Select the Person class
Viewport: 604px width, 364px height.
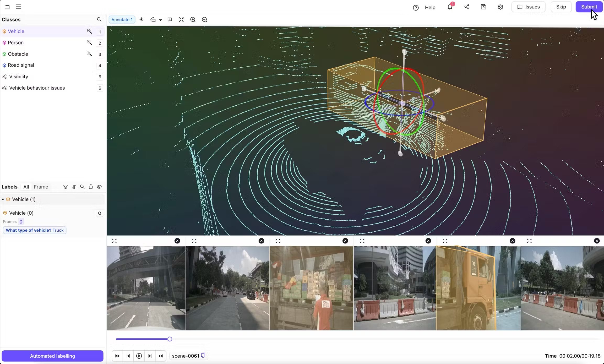[x=16, y=42]
